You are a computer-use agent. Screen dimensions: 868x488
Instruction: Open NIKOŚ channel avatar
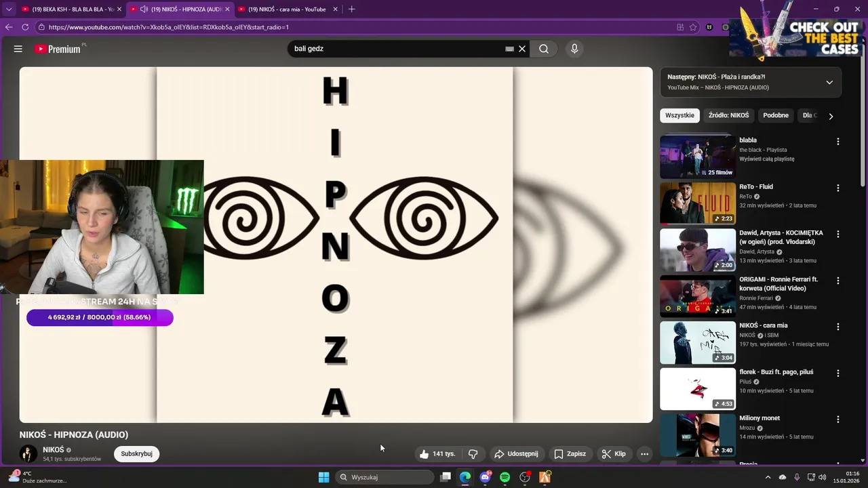[28, 453]
